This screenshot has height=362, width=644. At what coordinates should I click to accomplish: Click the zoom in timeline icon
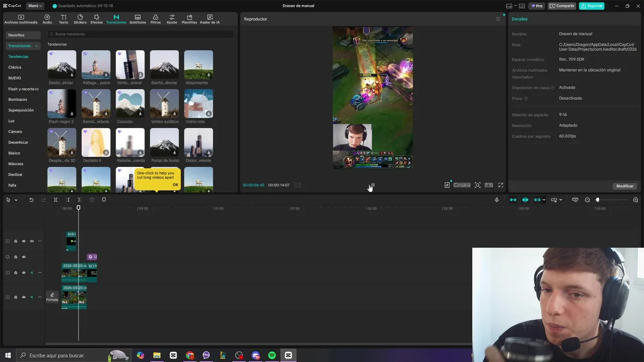[635, 200]
